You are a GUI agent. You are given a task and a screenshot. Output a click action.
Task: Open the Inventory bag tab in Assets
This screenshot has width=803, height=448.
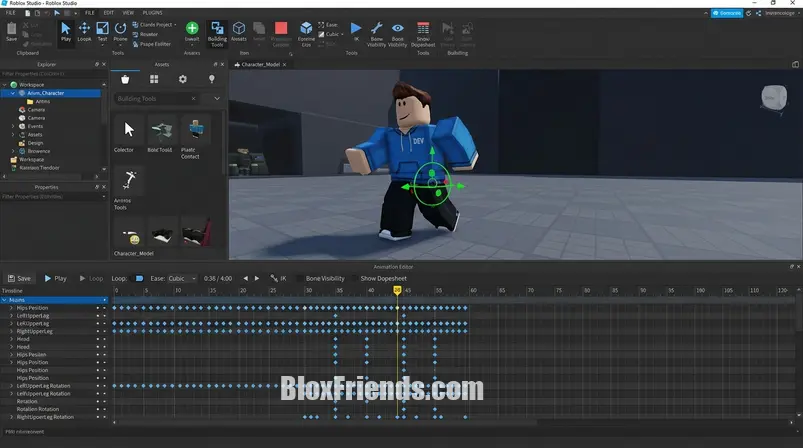click(125, 79)
